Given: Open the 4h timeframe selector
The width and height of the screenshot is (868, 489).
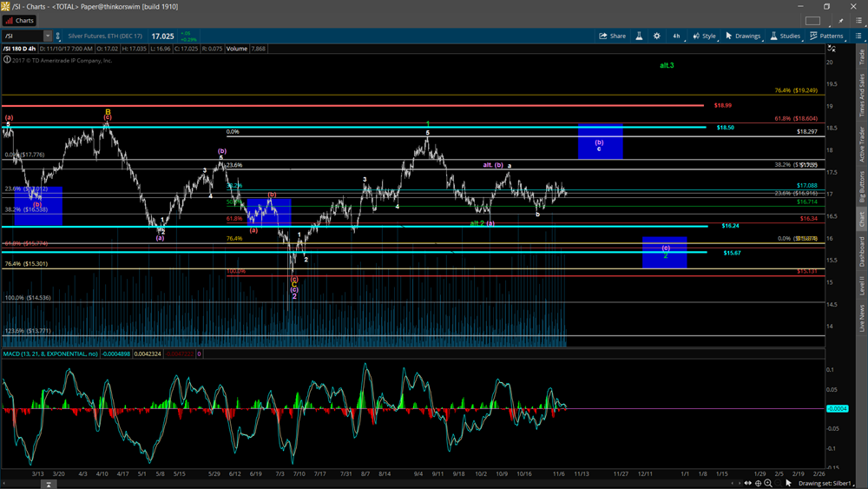Looking at the screenshot, I should tap(676, 36).
